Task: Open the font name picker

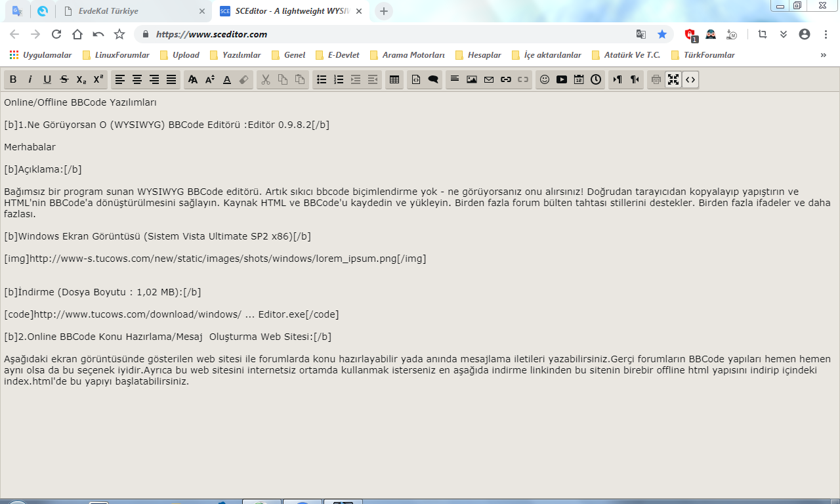Action: (193, 79)
